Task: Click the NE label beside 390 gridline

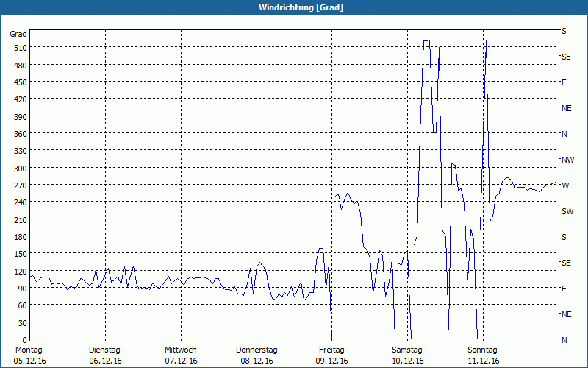Action: [567, 108]
